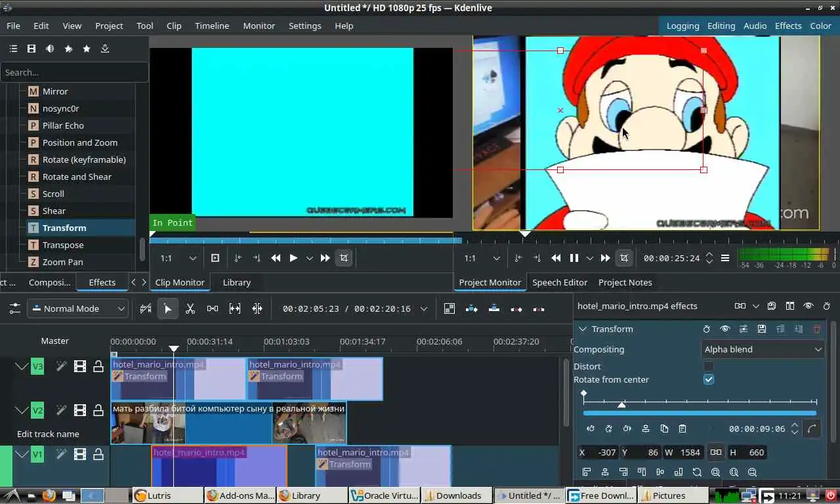
Task: Select Rotate and Shear effect in list
Action: click(x=77, y=177)
